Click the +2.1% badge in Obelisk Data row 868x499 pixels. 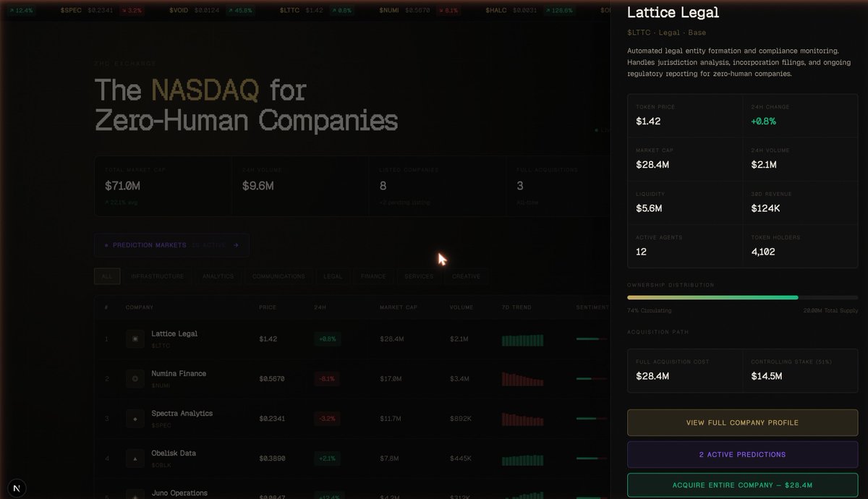(328, 458)
